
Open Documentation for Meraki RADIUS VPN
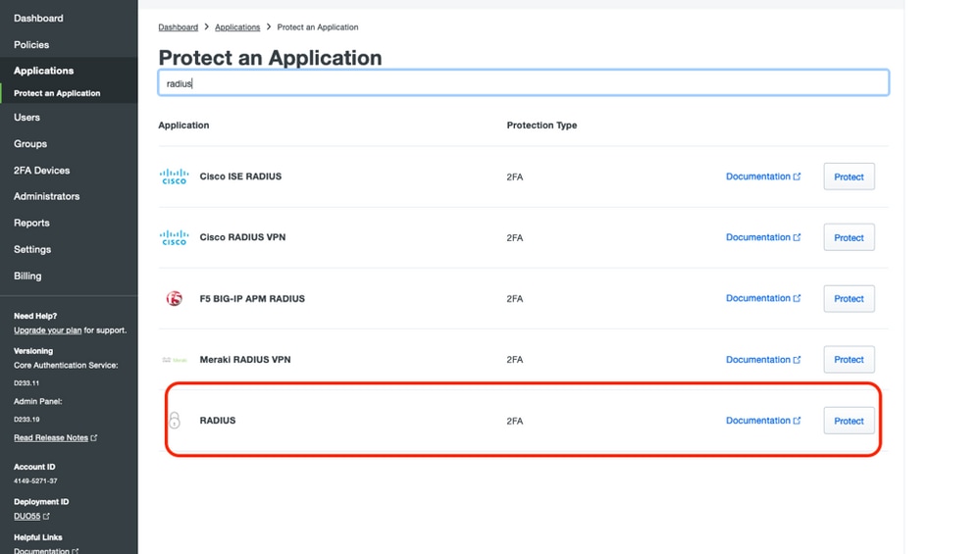pyautogui.click(x=763, y=360)
